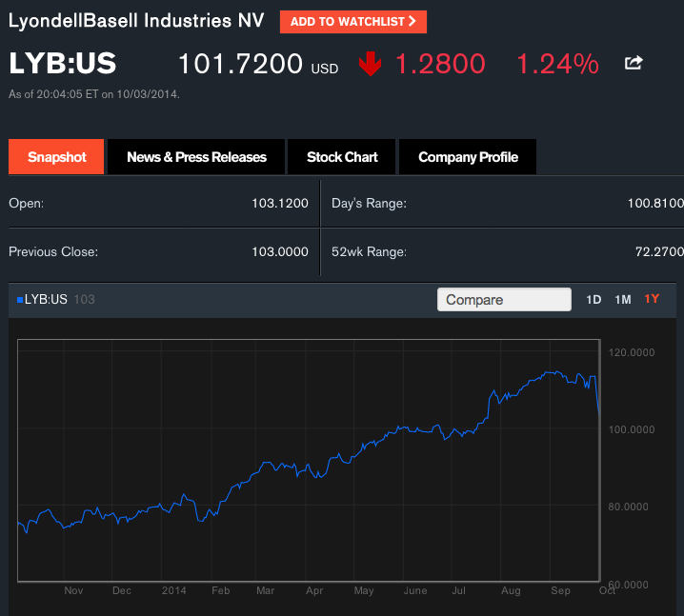Click the red down arrow price indicator
Image resolution: width=684 pixels, height=616 pixels.
pyautogui.click(x=370, y=64)
